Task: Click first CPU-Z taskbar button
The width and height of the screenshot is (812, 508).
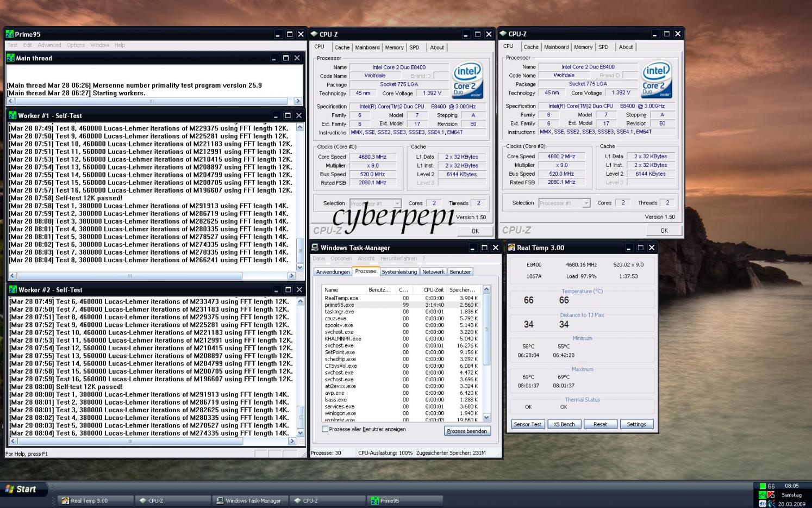Action: [x=172, y=500]
